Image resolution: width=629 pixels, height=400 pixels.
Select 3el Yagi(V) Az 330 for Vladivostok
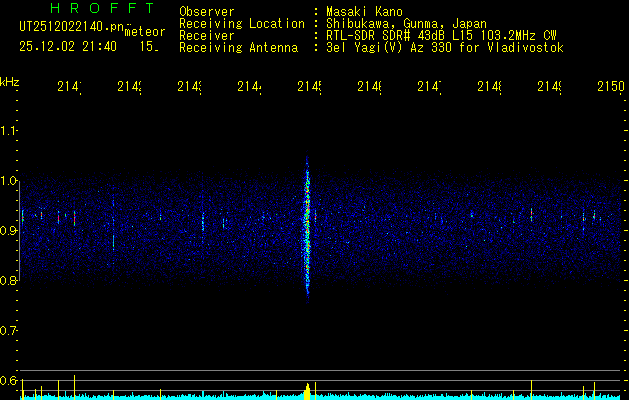[x=445, y=48]
